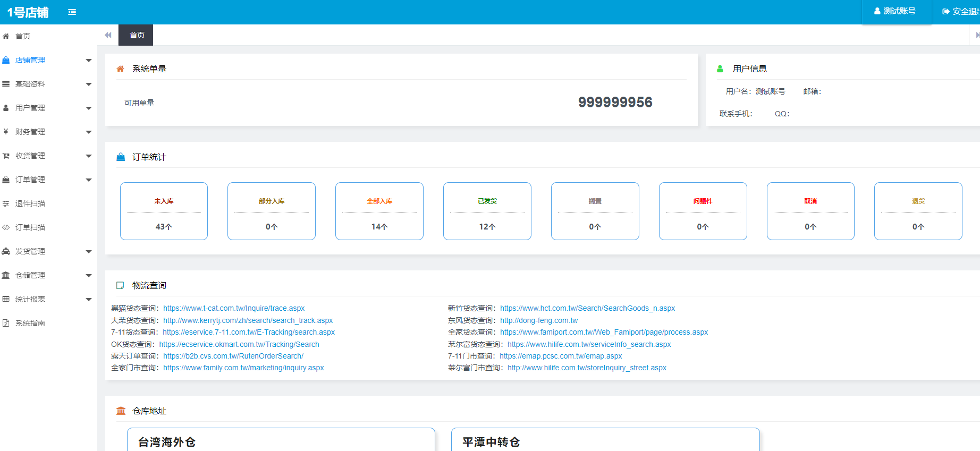Click the 已发货 12个 statistics card
980x451 pixels.
487,211
